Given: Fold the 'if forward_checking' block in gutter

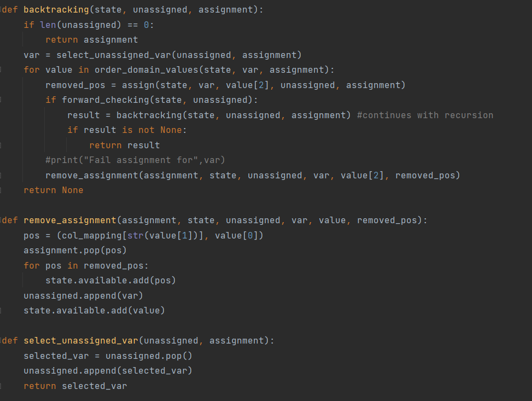Looking at the screenshot, I should tap(2, 100).
